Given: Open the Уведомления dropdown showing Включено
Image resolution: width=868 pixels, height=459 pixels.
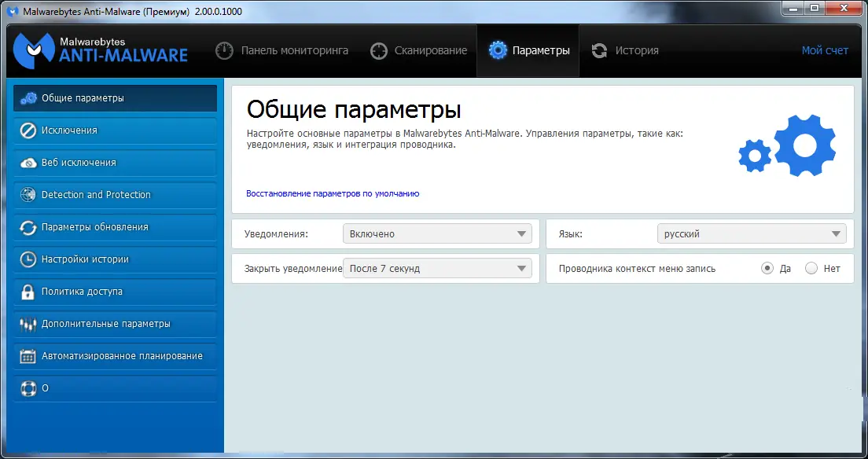Looking at the screenshot, I should coord(437,233).
